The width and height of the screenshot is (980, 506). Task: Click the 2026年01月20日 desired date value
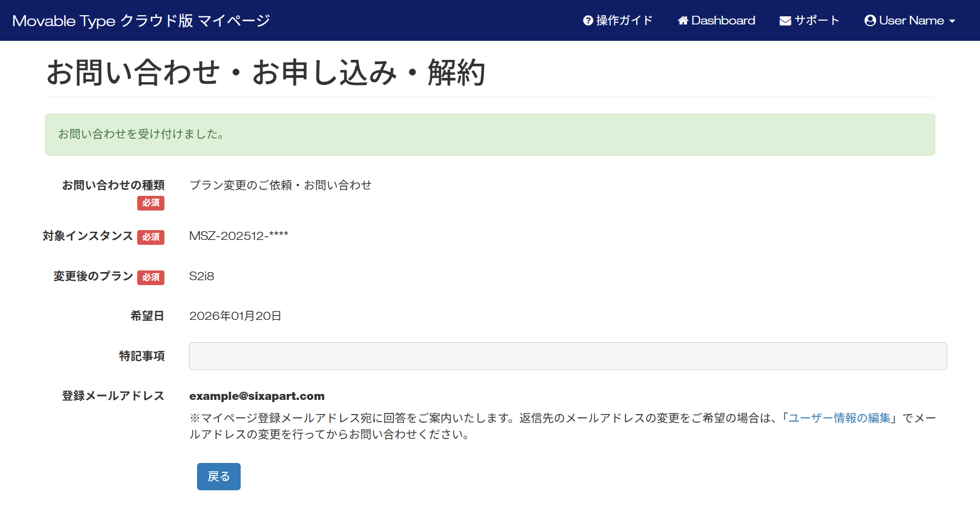coord(235,316)
